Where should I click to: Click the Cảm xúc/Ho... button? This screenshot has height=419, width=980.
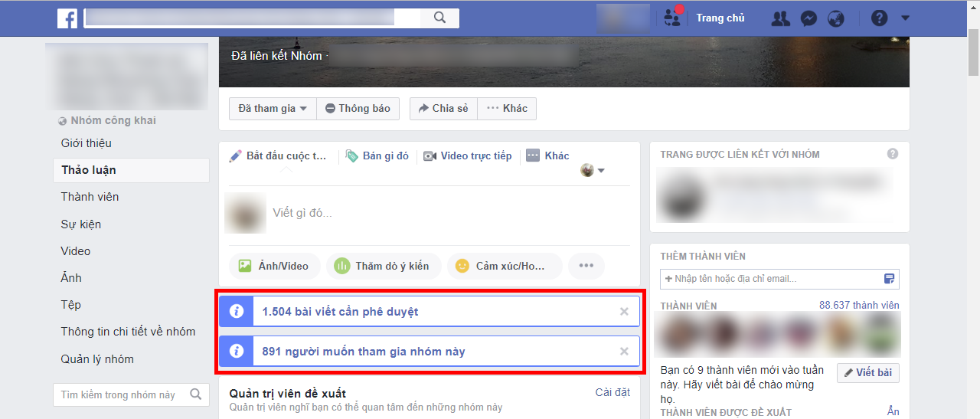[505, 267]
